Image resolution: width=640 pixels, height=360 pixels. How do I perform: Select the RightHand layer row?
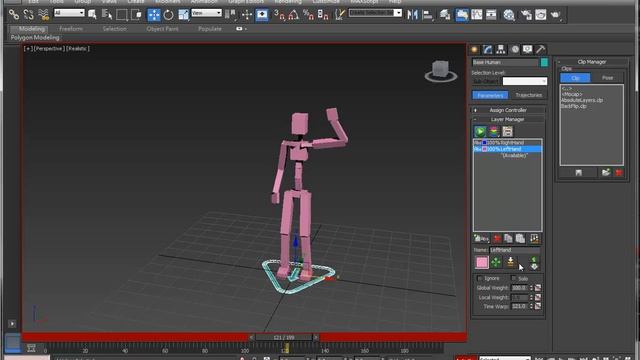(507, 142)
